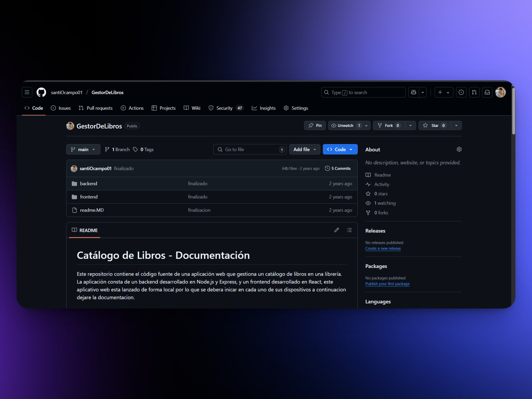Click the readme.MD file icon
Image resolution: width=532 pixels, height=399 pixels.
click(74, 210)
